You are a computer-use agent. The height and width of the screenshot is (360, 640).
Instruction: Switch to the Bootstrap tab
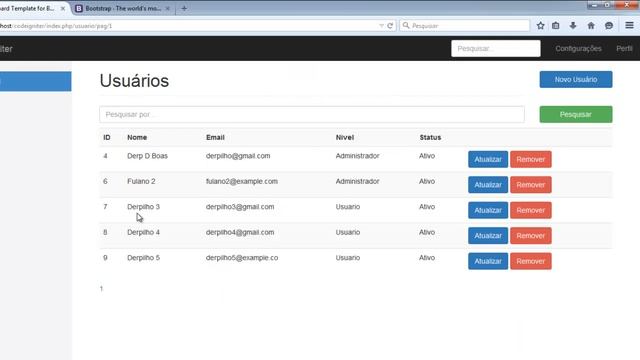(122, 8)
